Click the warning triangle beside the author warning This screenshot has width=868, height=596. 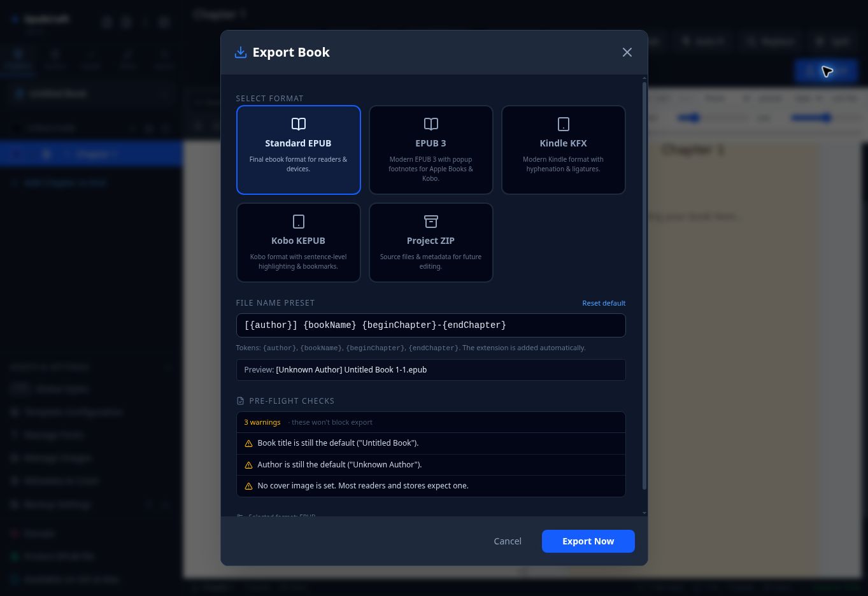tap(249, 465)
